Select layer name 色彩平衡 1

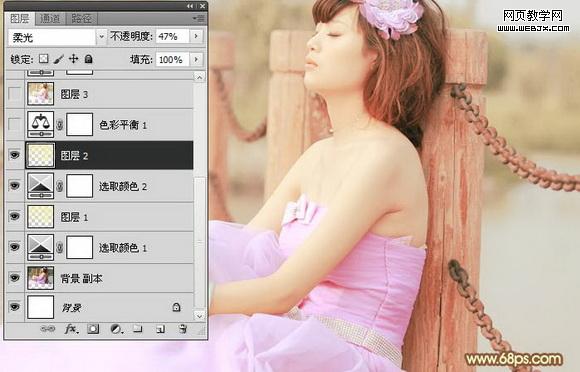point(123,125)
